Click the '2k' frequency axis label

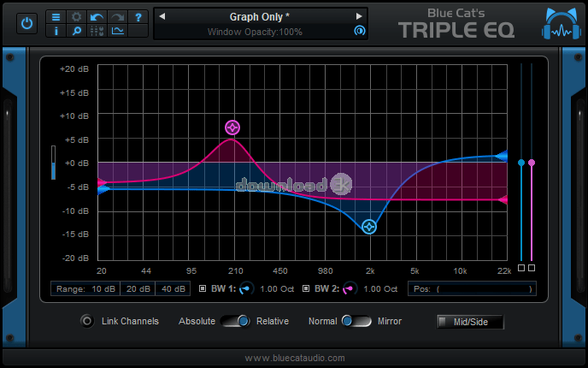pos(370,270)
